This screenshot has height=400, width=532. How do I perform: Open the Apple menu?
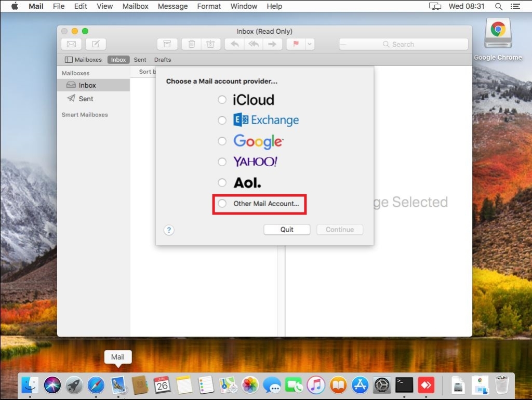(x=15, y=6)
